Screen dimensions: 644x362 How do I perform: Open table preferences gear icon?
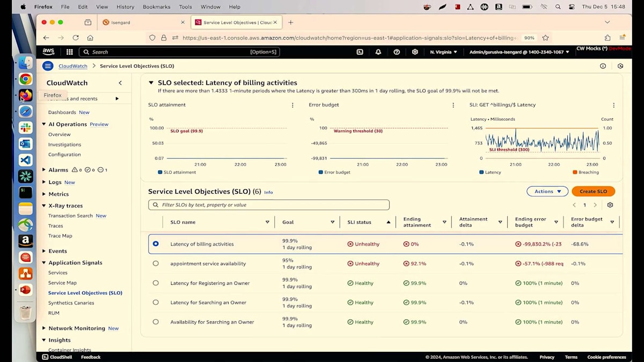(610, 205)
